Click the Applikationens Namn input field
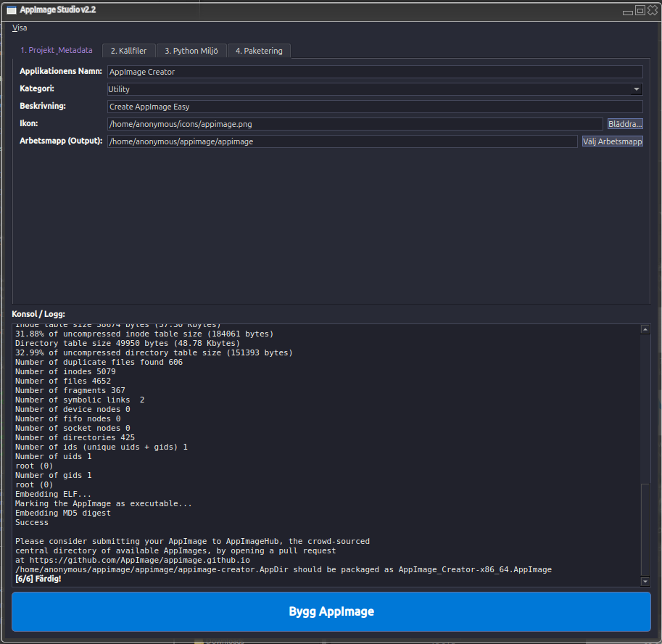The width and height of the screenshot is (662, 644). click(375, 72)
